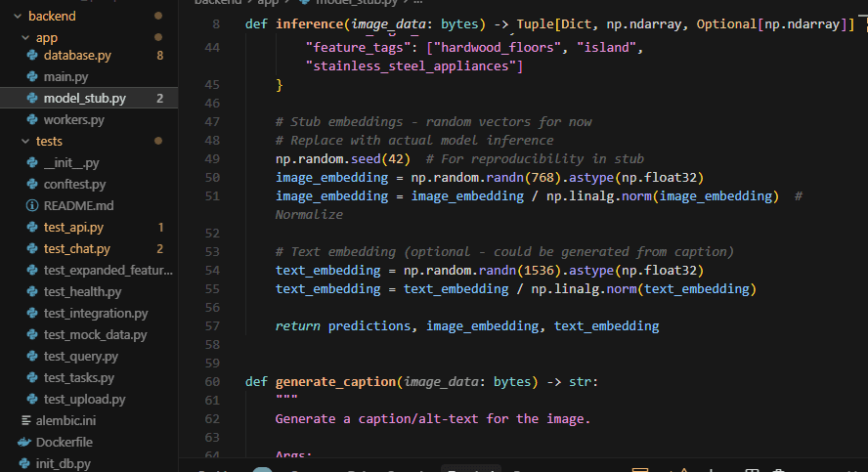Click the 'generate_caption' function name
Screen dimensions: 868x472
tap(336, 382)
